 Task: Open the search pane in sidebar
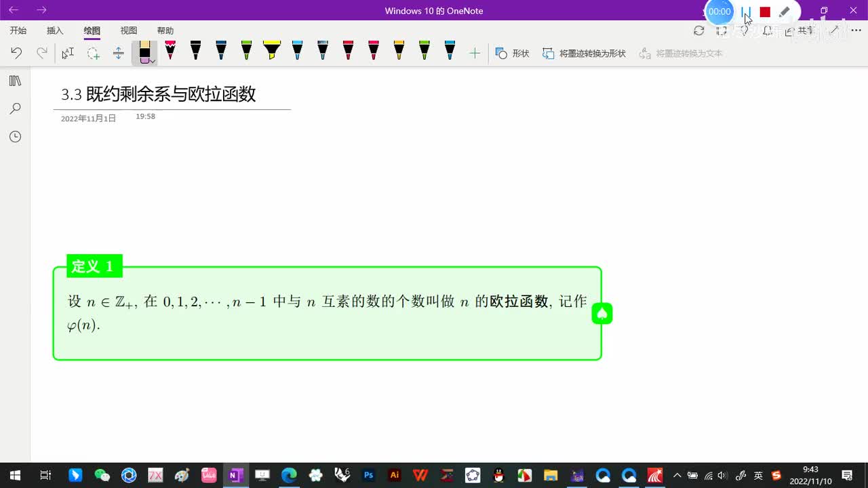coord(15,108)
